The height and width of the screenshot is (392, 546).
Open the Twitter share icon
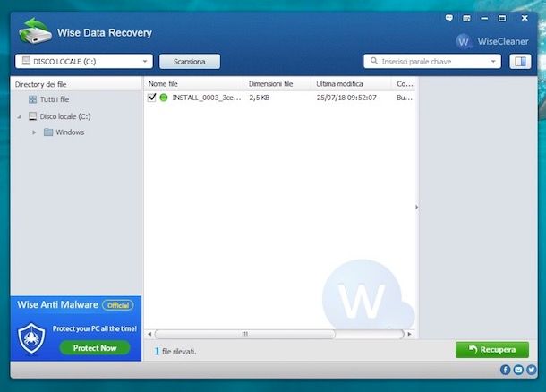pyautogui.click(x=531, y=370)
